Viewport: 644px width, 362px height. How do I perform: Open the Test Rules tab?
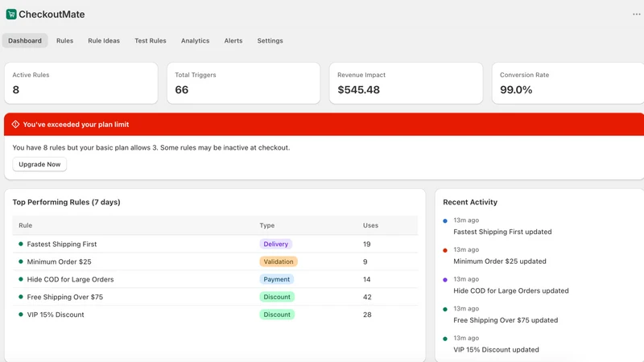click(151, 41)
